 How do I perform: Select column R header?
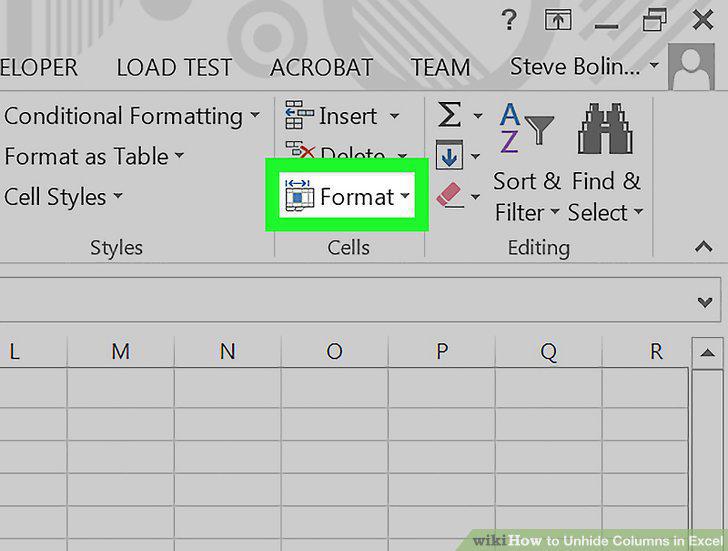click(645, 351)
